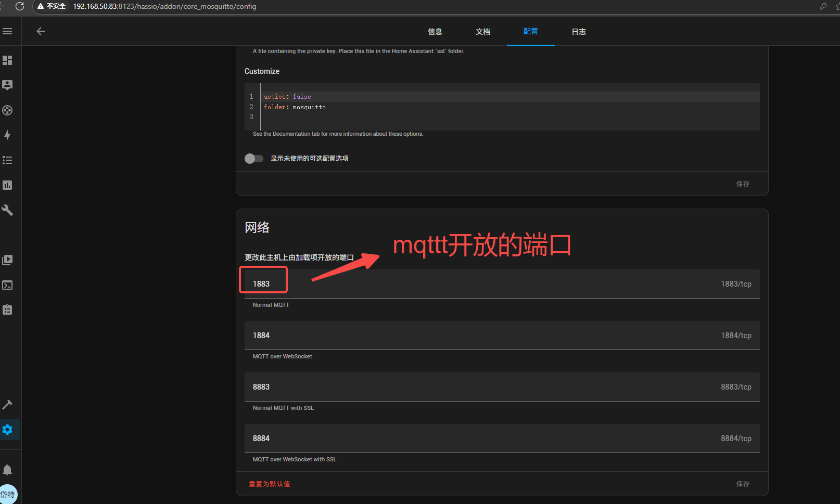Open the hamburger sidebar menu
Image resolution: width=840 pixels, height=504 pixels.
(x=7, y=31)
